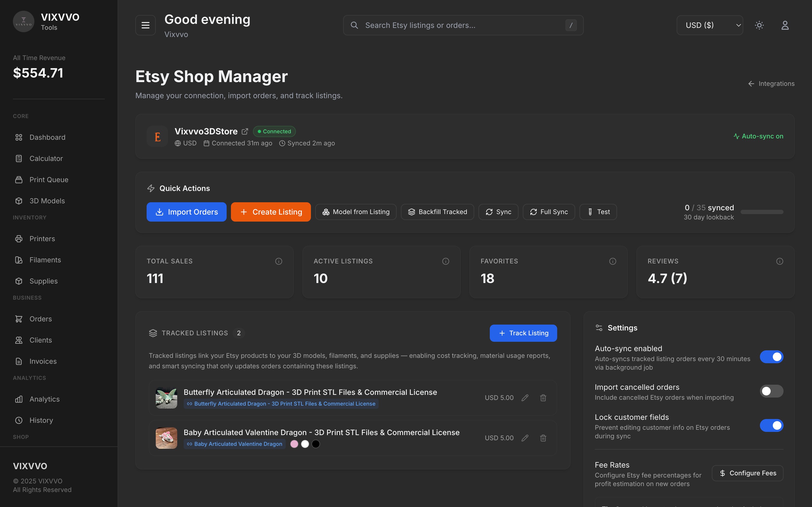Select Orders in the sidebar
812x507 pixels.
[x=40, y=319]
